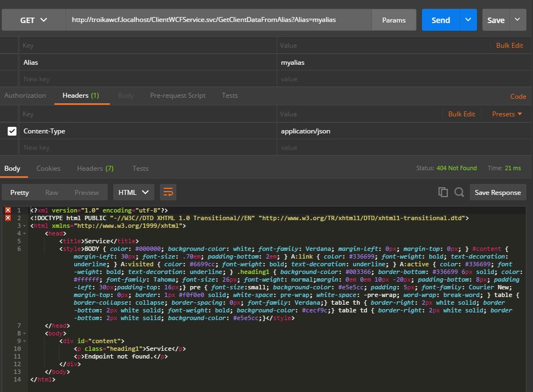Edit the Content-Type header key

(x=147, y=131)
